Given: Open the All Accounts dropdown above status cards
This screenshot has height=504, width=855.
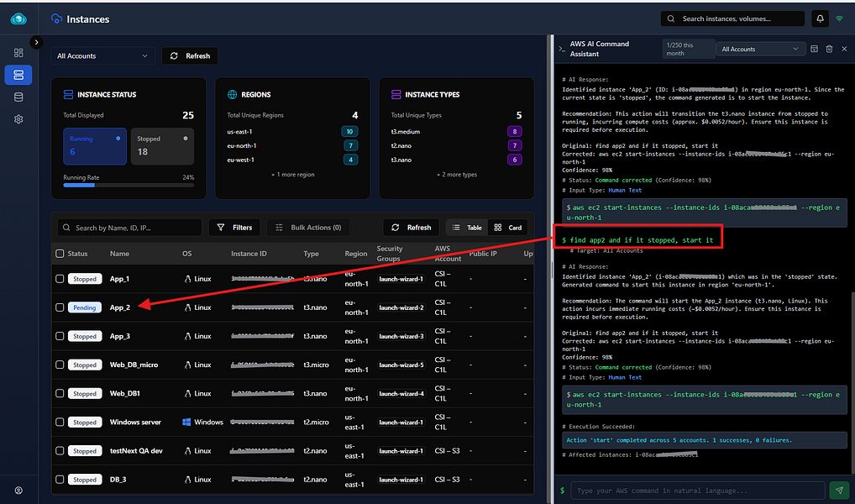Looking at the screenshot, I should click(x=103, y=55).
